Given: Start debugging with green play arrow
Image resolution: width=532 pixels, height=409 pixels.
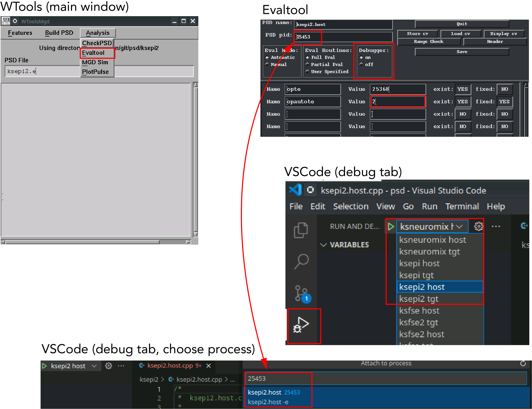Looking at the screenshot, I should 391,226.
